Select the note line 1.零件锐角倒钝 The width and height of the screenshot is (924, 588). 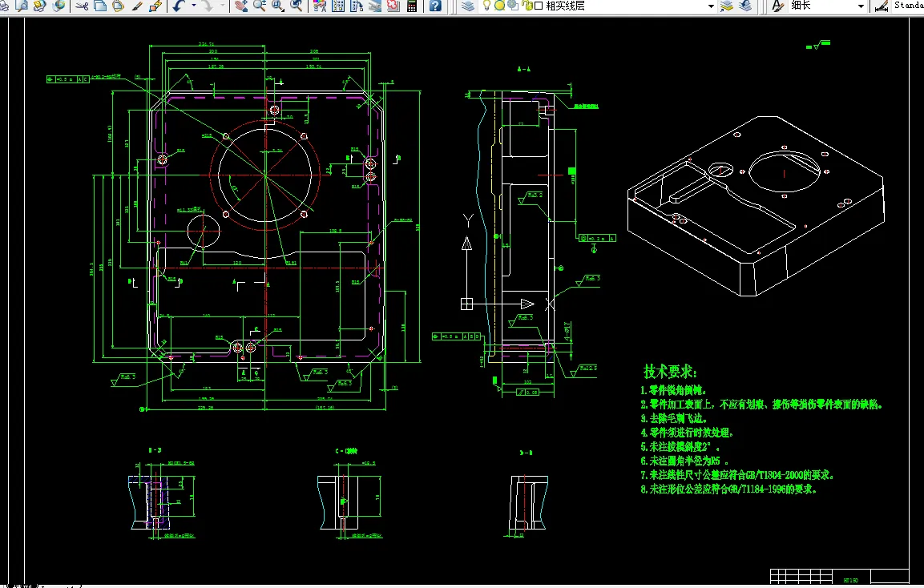[673, 390]
